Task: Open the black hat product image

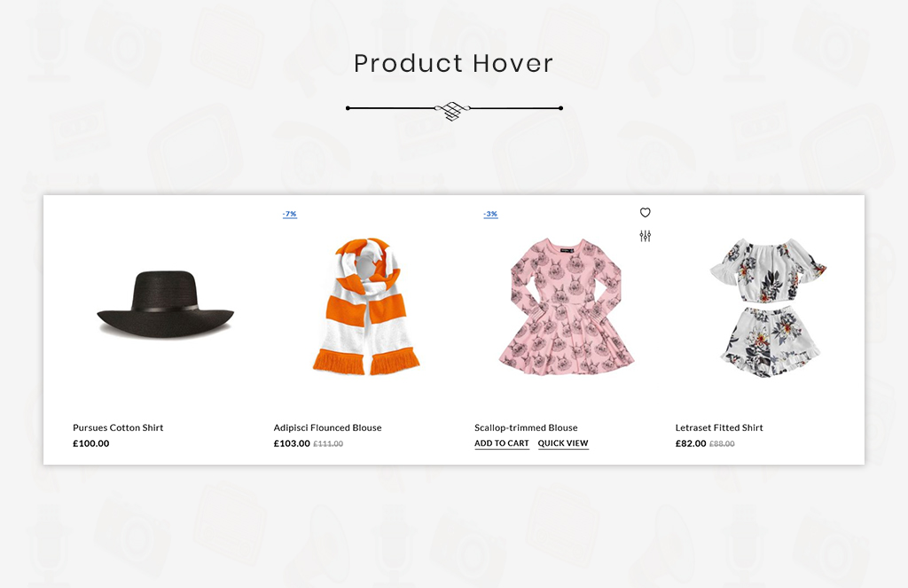Action: (x=165, y=304)
